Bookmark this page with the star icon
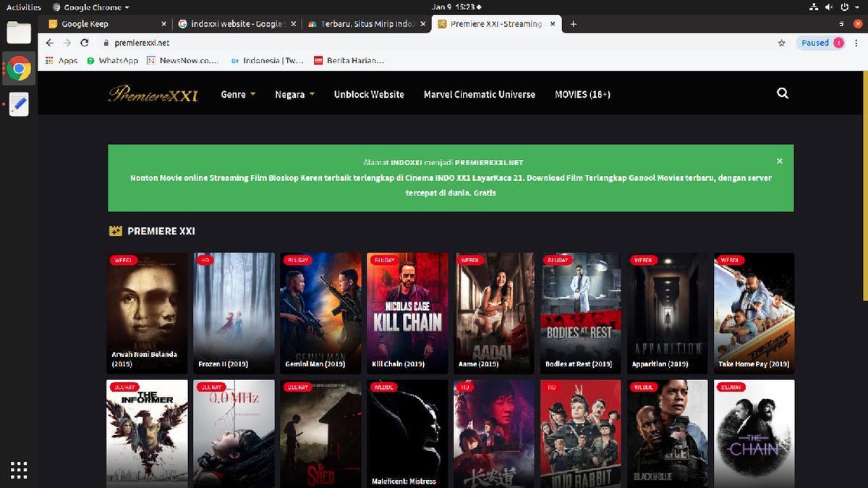The height and width of the screenshot is (488, 868). (781, 43)
